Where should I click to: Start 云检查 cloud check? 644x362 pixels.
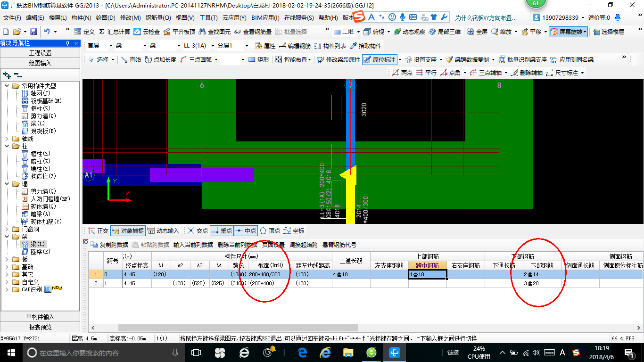tap(147, 32)
